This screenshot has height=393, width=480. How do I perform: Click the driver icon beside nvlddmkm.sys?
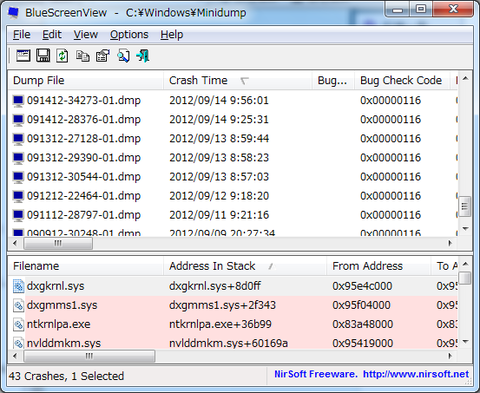[18, 343]
